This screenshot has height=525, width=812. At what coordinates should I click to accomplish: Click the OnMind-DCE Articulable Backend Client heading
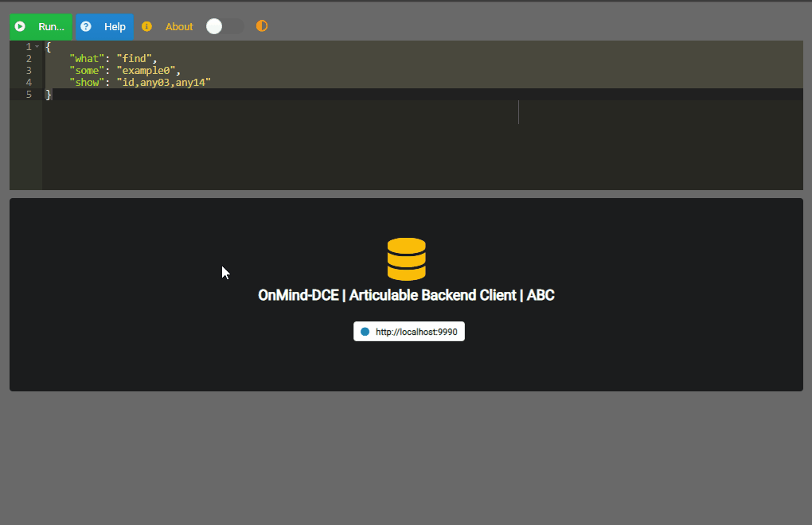tap(407, 295)
